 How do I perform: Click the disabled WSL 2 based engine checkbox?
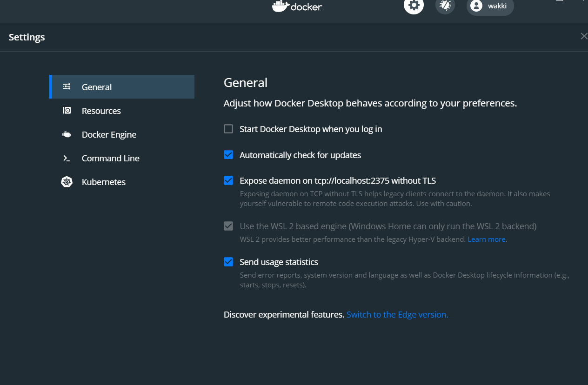(x=228, y=226)
